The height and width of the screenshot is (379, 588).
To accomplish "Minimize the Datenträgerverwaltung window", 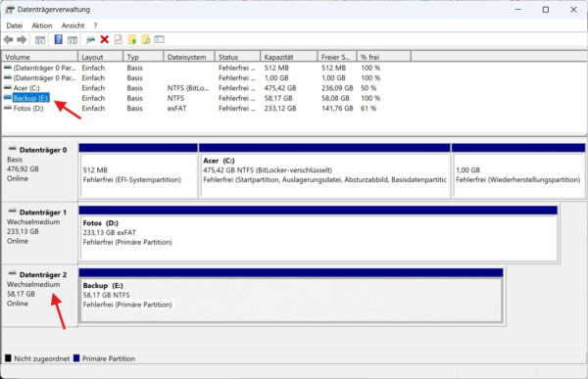I will click(518, 10).
